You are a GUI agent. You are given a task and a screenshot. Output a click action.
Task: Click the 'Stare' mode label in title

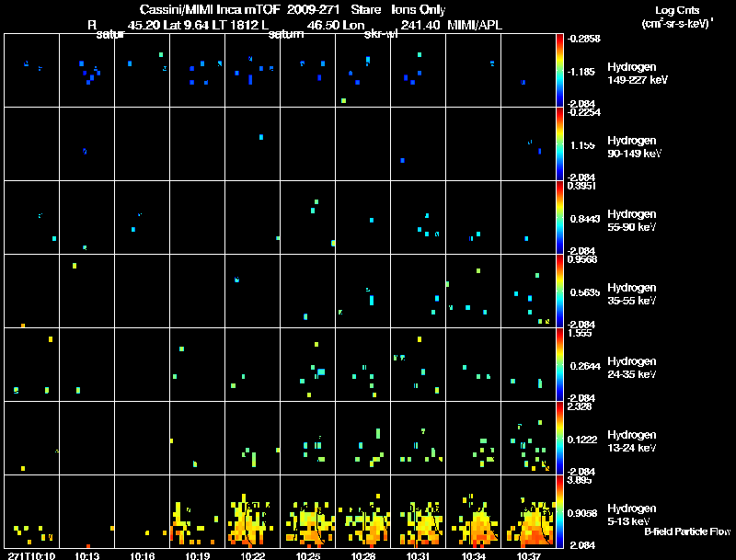pyautogui.click(x=365, y=9)
